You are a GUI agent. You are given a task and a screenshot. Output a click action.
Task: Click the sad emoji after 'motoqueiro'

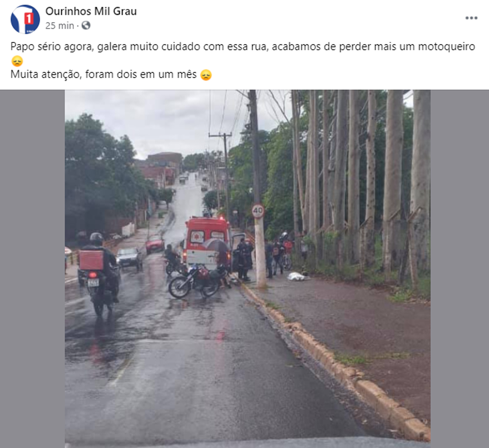(x=17, y=61)
